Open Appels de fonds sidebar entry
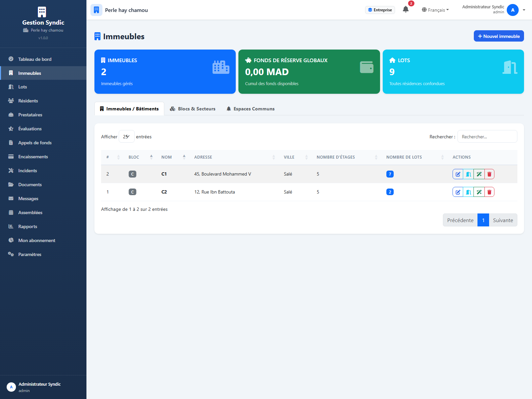The width and height of the screenshot is (532, 399). [43, 143]
